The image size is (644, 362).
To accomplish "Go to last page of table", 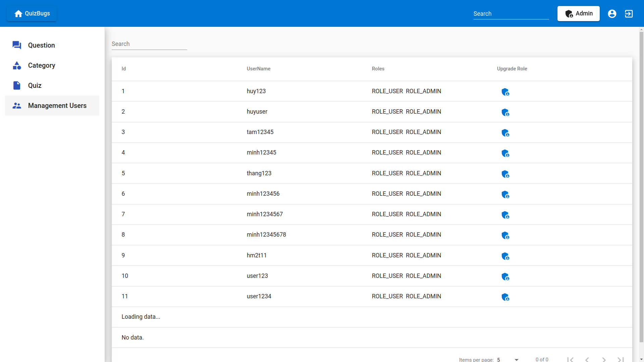I will (621, 360).
